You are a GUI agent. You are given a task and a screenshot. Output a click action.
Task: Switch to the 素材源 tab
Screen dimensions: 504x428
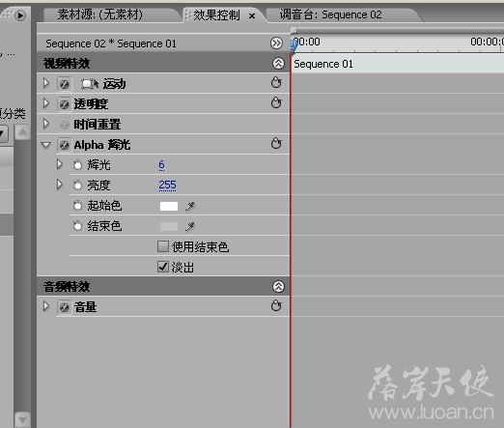pos(99,14)
